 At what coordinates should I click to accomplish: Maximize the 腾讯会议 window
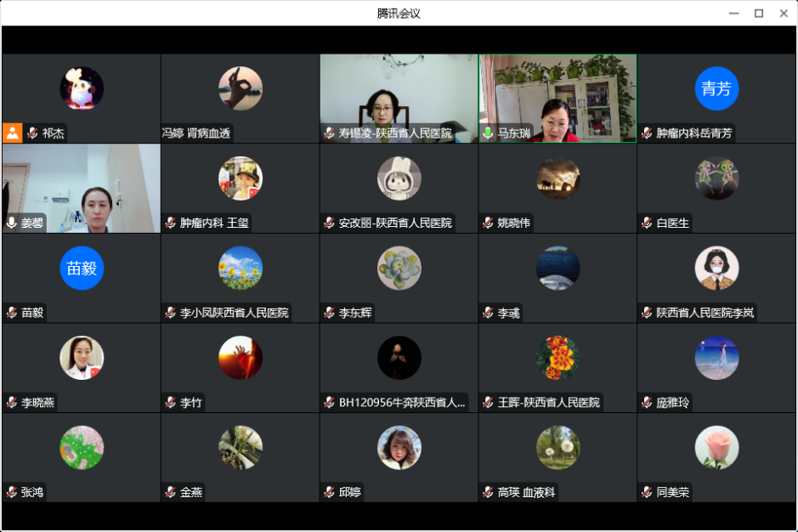point(759,13)
